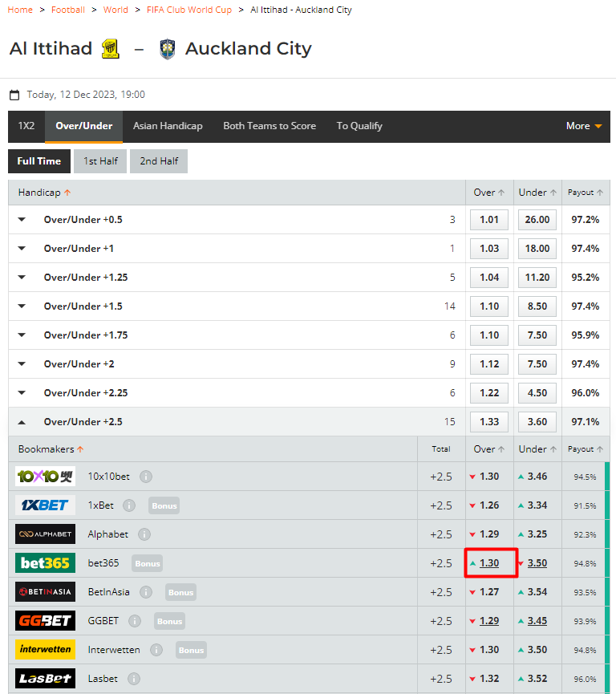Click info icon next to Lasbet
This screenshot has width=616, height=694.
(x=134, y=679)
